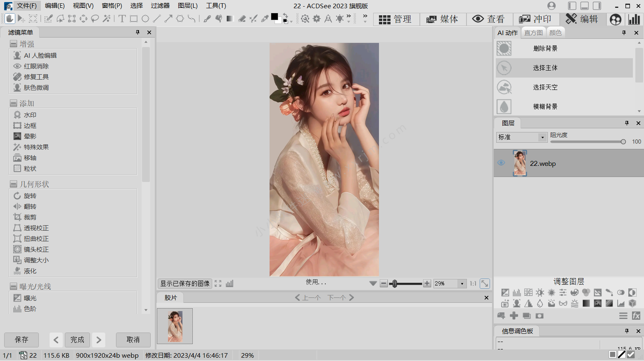Click the 模糊背景 AI action icon
Viewport: 644px width, 361px height.
(x=504, y=106)
